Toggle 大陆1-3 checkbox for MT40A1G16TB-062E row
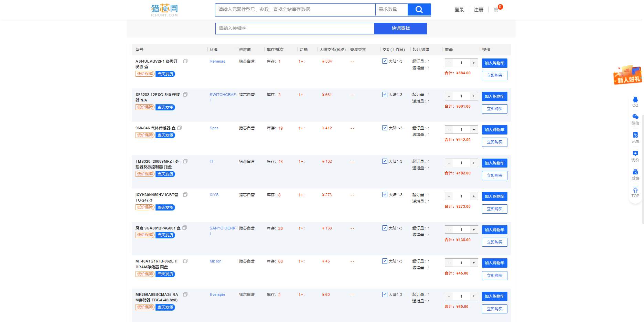 [385, 261]
